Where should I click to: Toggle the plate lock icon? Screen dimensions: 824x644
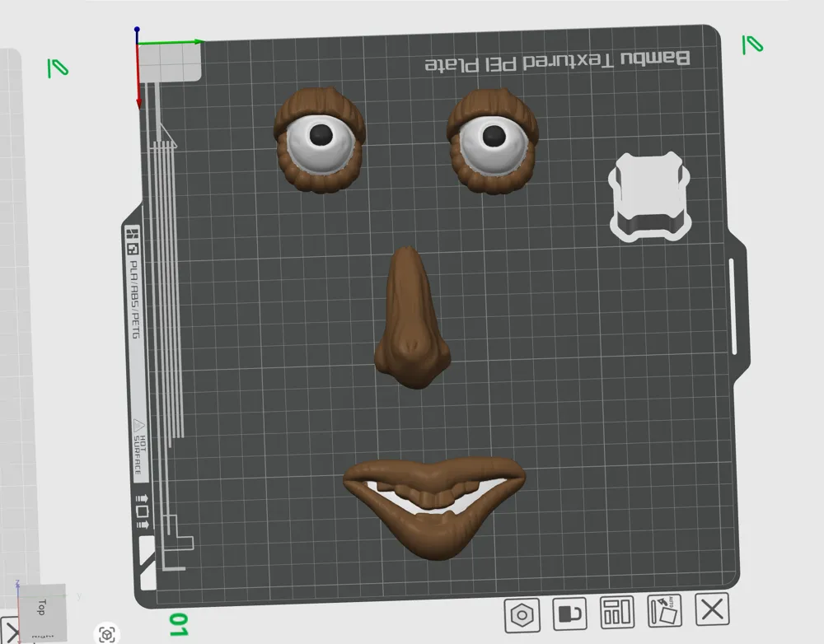pyautogui.click(x=569, y=613)
